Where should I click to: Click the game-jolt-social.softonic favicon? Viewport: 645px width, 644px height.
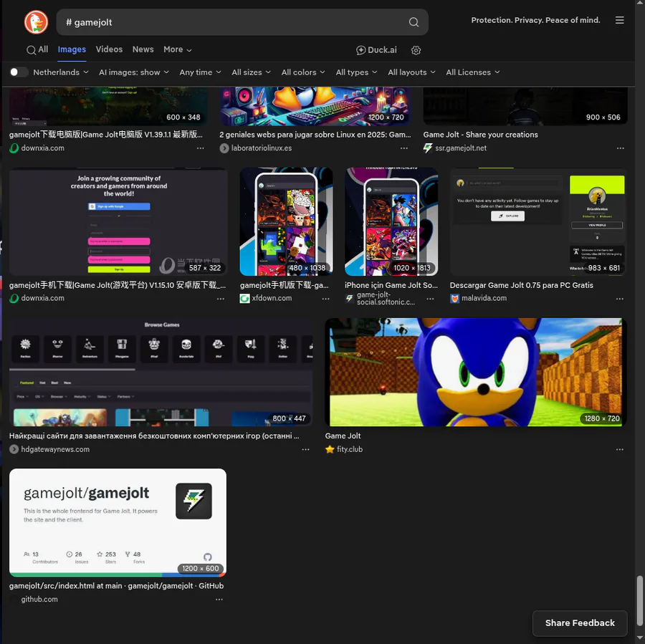(x=350, y=298)
